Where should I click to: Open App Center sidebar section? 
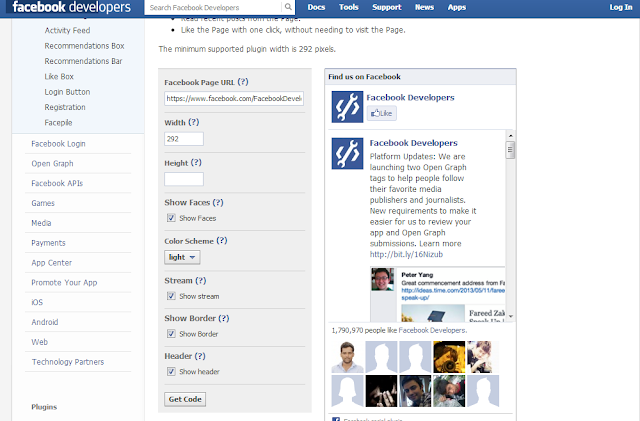point(51,263)
